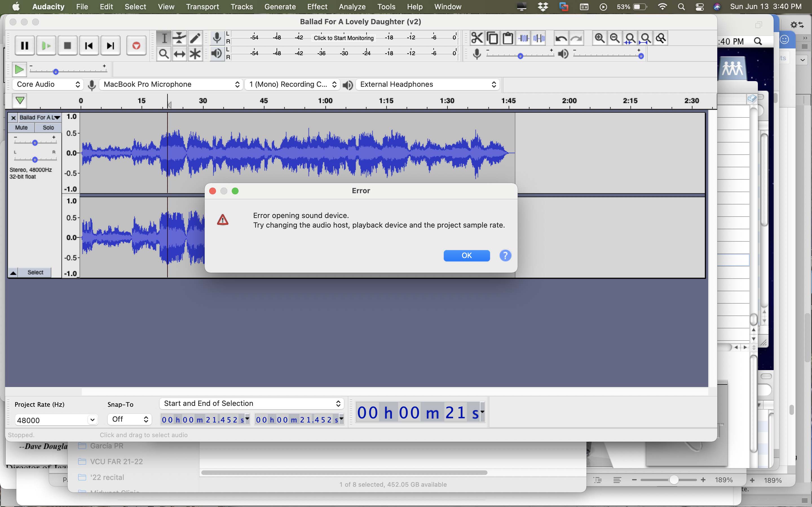Open the Generate menu
The width and height of the screenshot is (812, 507).
(x=280, y=6)
